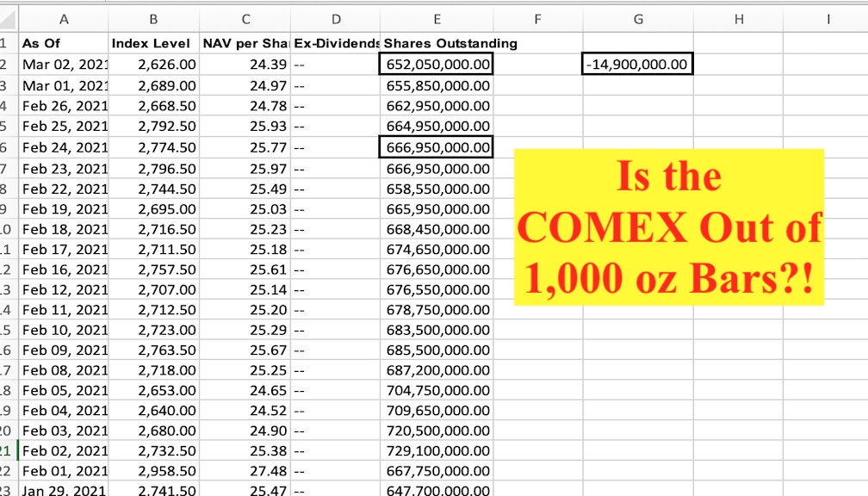The image size is (868, 496).
Task: Select shares cell 658,550,000.00
Action: (x=437, y=189)
